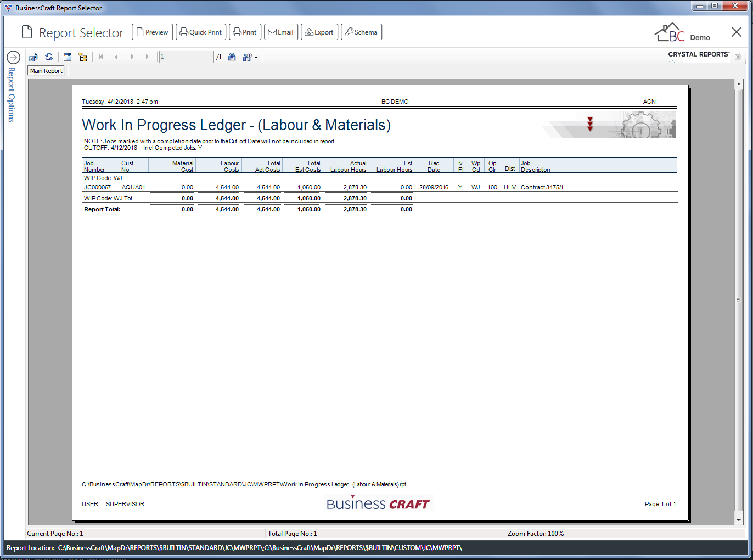Toggle the parameter panel icon
The width and height of the screenshot is (753, 560).
click(68, 57)
